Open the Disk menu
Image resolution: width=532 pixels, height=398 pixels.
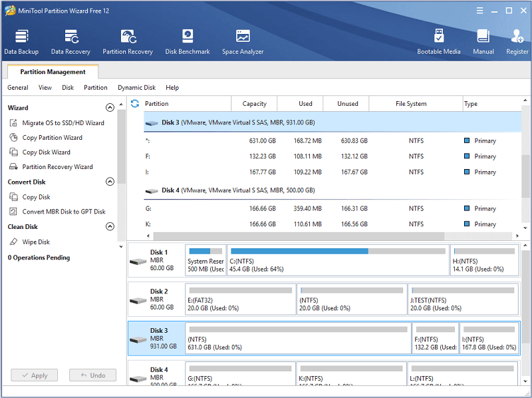[68, 88]
